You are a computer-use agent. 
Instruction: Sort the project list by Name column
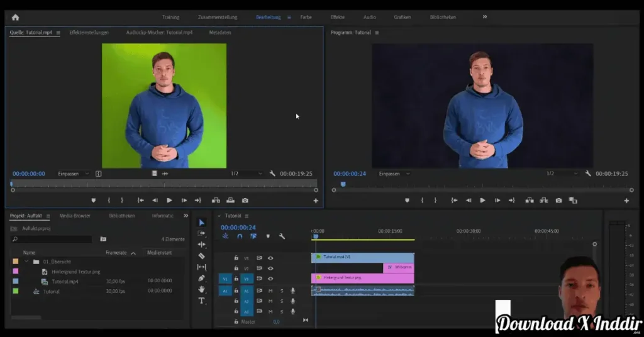pos(29,253)
